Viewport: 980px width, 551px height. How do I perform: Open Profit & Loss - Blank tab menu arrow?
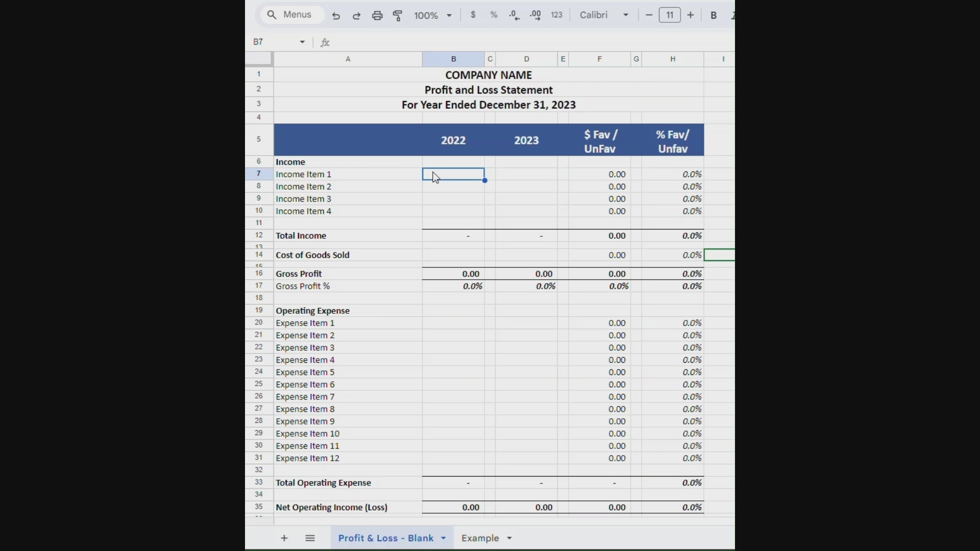pyautogui.click(x=443, y=538)
